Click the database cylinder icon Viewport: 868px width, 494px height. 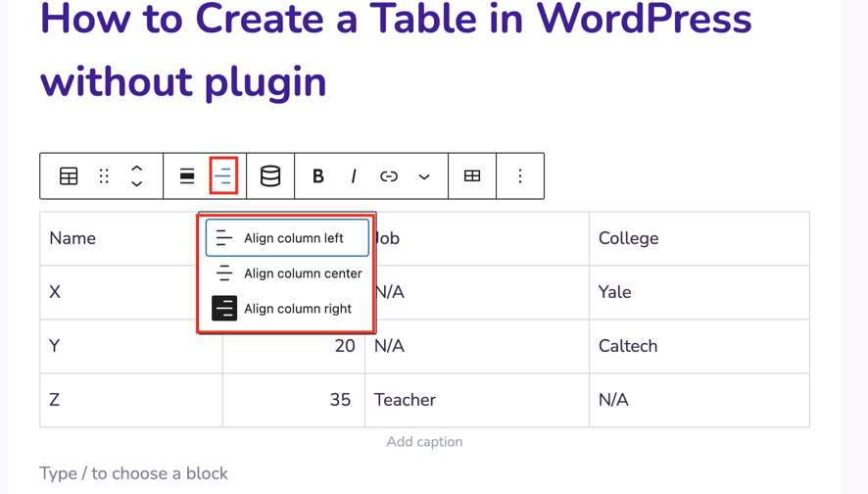pyautogui.click(x=270, y=176)
